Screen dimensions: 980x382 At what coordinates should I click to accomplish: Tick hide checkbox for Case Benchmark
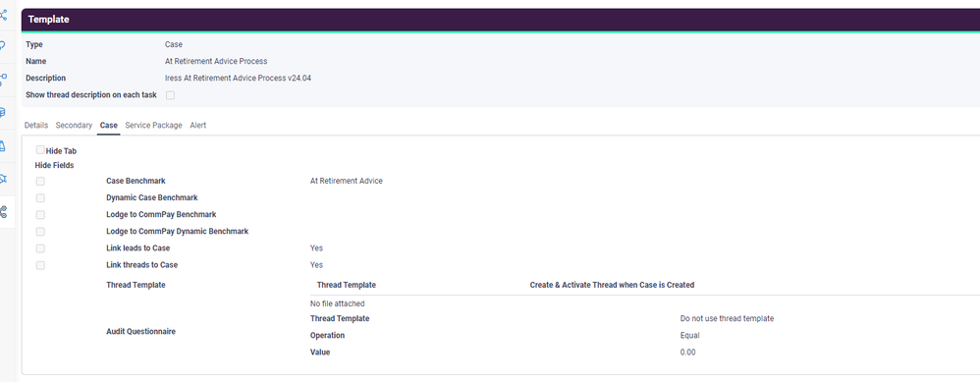point(40,182)
